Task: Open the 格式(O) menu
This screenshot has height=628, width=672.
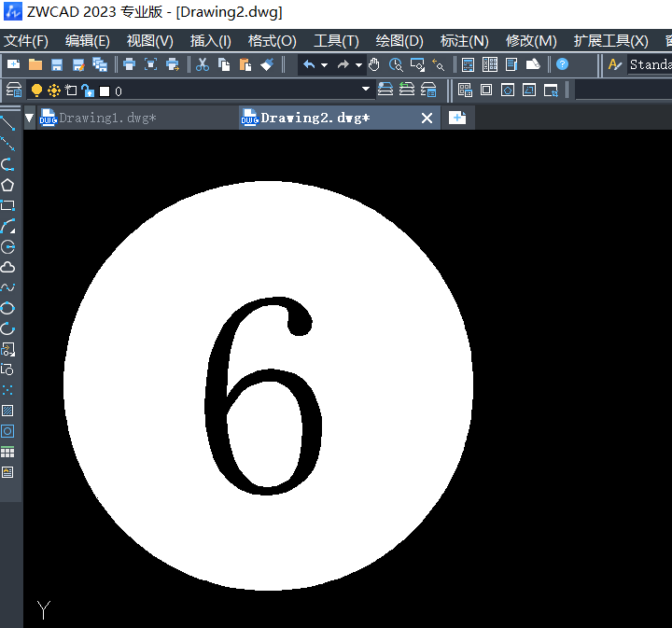Action: [x=273, y=41]
